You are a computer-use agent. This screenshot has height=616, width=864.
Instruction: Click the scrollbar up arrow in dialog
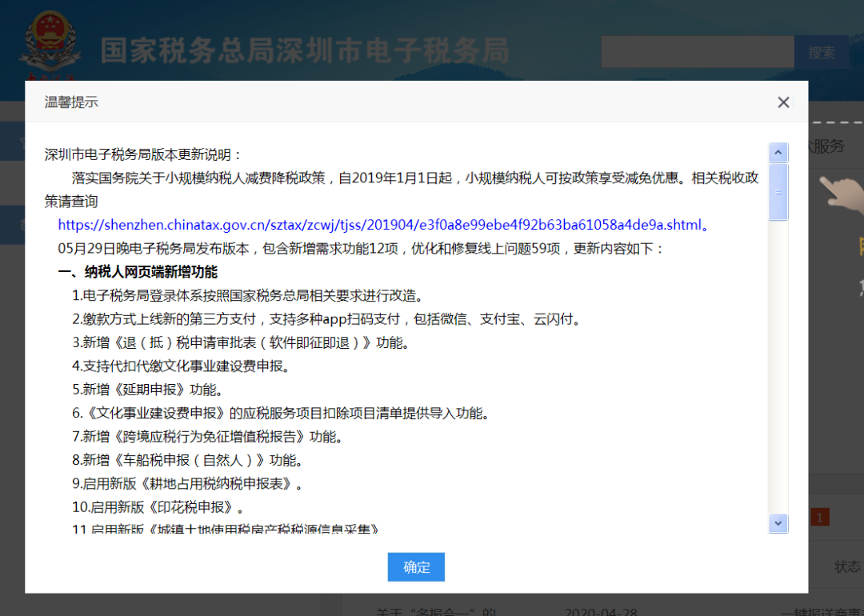778,152
